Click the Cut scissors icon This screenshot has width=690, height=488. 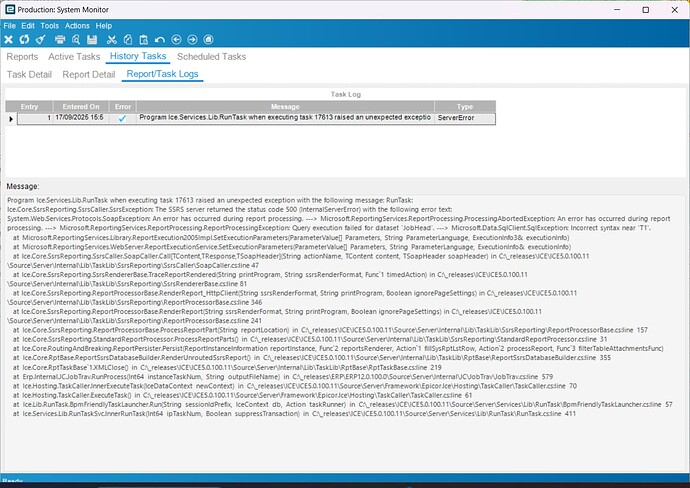(112, 40)
